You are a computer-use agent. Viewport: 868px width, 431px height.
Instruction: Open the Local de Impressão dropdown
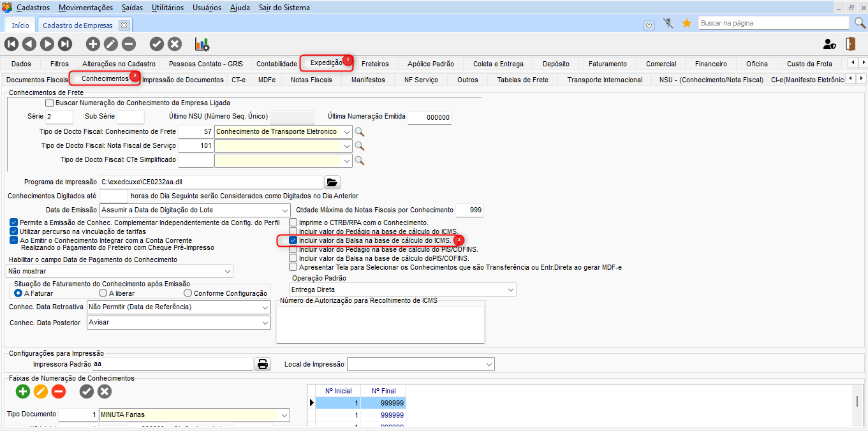(x=489, y=365)
